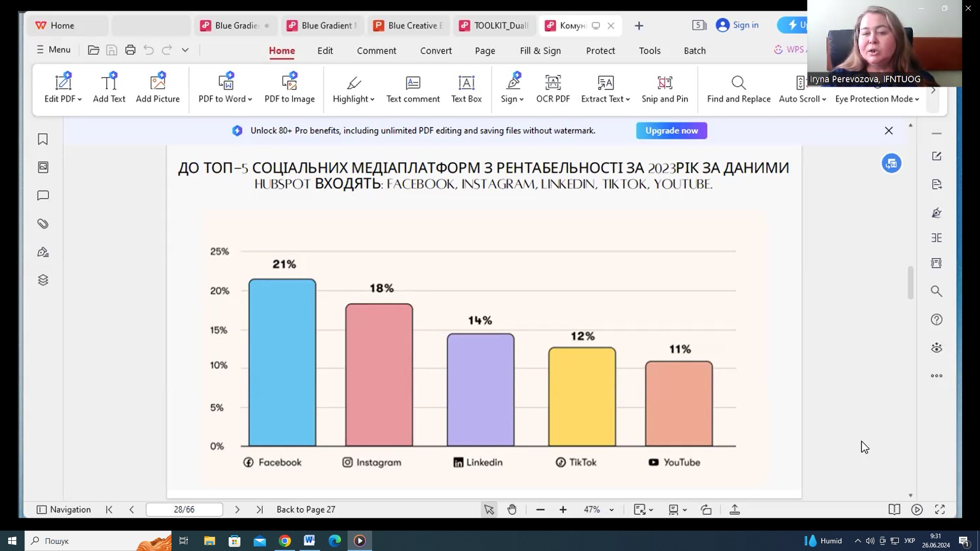Select the hand pan tool
This screenshot has width=980, height=551.
coord(512,509)
